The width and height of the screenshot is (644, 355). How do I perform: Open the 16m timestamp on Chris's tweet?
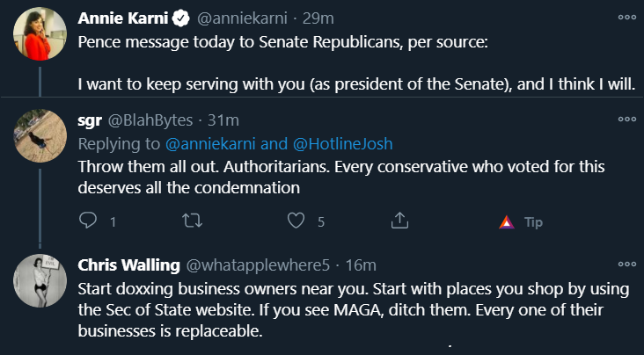[x=361, y=265]
